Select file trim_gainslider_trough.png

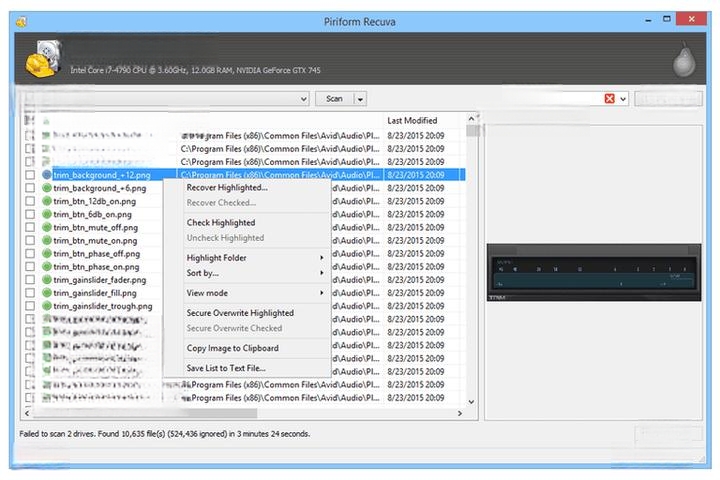tap(103, 306)
